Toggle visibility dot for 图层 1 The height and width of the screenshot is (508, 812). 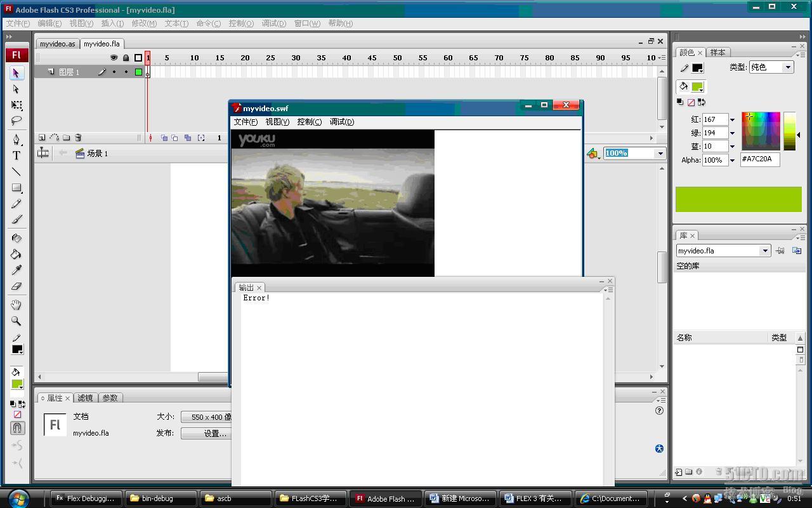coord(114,72)
